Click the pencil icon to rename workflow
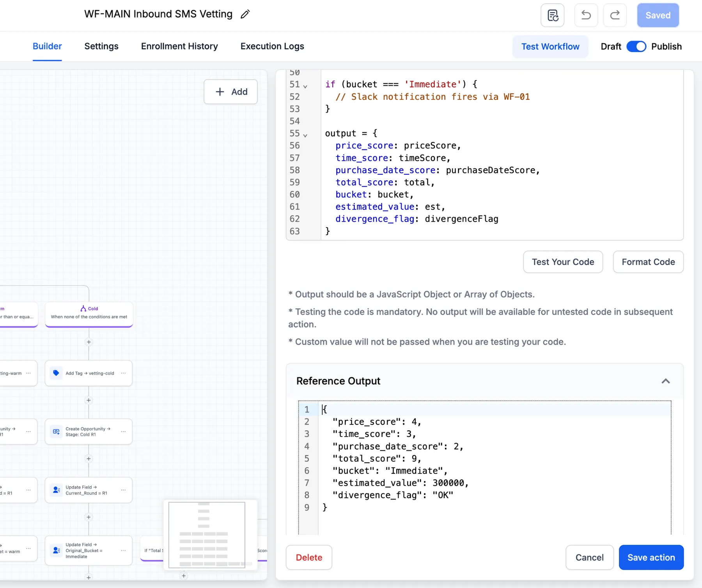 point(245,14)
